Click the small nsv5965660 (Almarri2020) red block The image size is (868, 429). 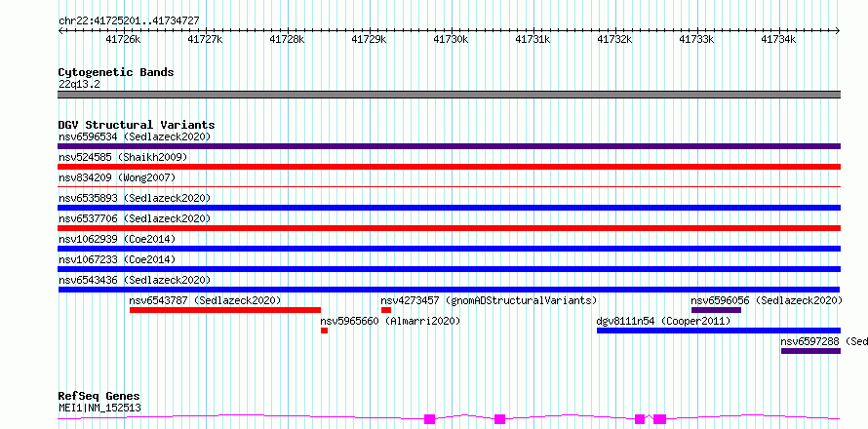325,331
